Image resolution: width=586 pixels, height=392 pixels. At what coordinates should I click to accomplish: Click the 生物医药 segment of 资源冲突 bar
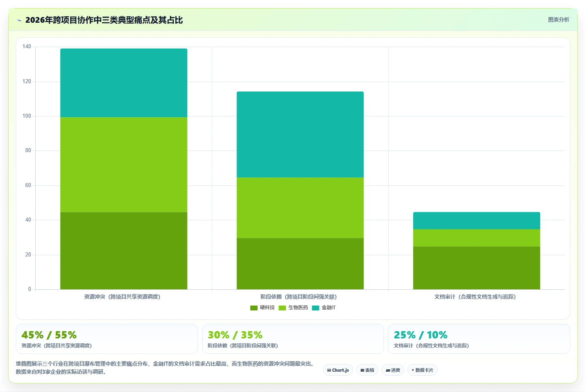tap(124, 165)
